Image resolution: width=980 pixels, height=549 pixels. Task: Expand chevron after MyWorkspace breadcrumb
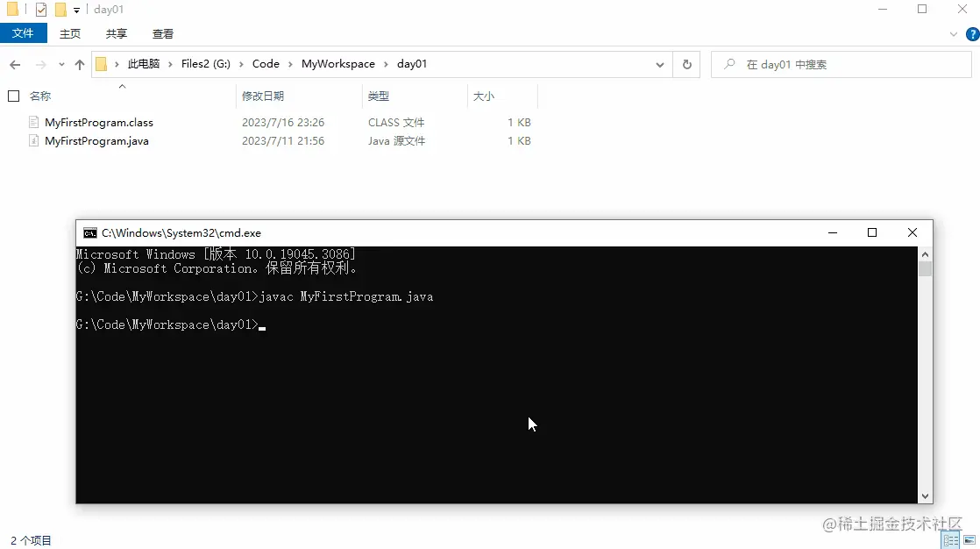(386, 64)
